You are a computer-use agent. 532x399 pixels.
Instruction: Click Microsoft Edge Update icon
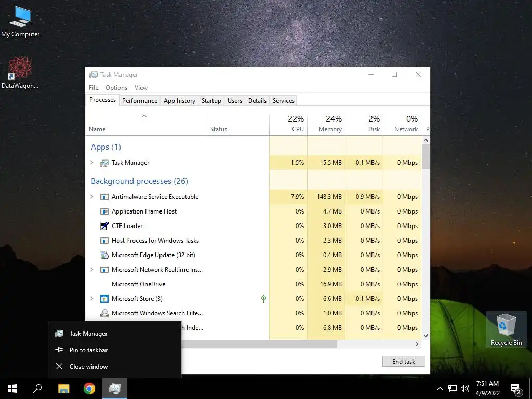click(x=104, y=255)
